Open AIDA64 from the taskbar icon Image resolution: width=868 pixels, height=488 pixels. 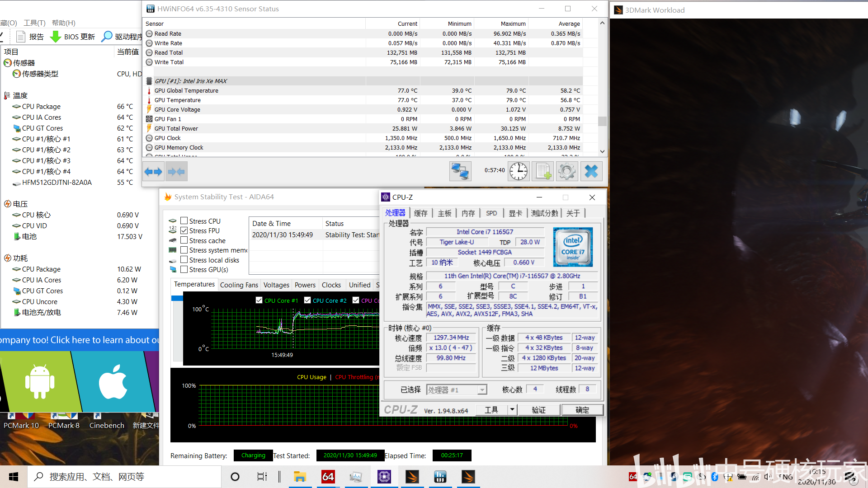[328, 477]
